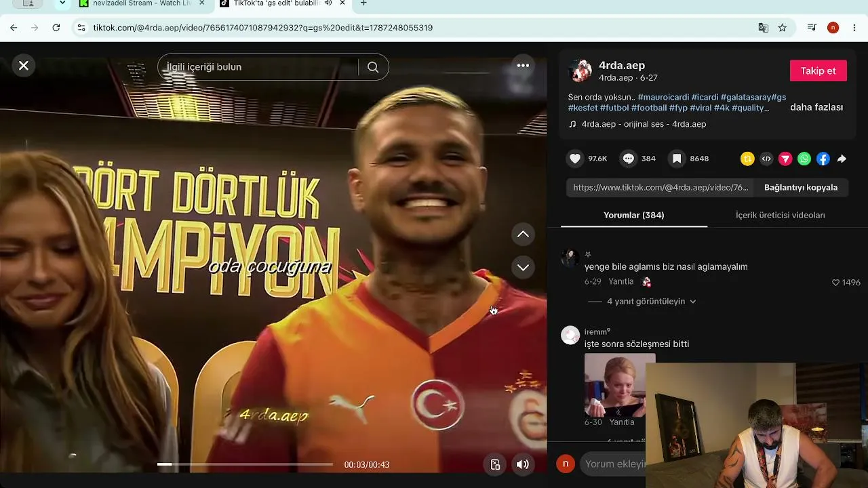Open the three-dot video options menu
Screen dimensions: 868x488
(523, 66)
